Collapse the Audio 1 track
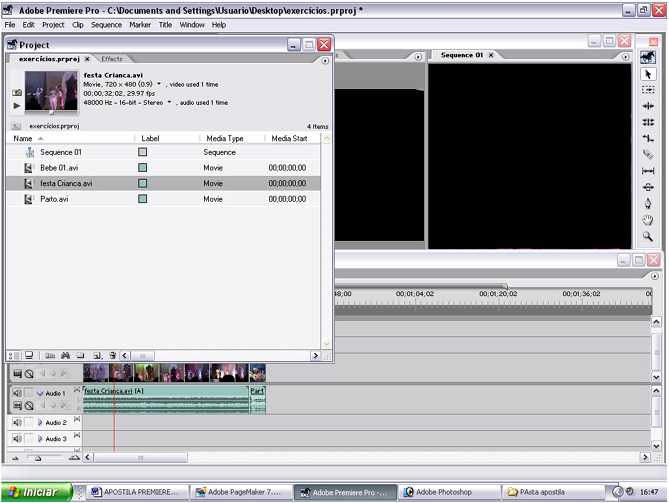The image size is (669, 503). pos(40,394)
